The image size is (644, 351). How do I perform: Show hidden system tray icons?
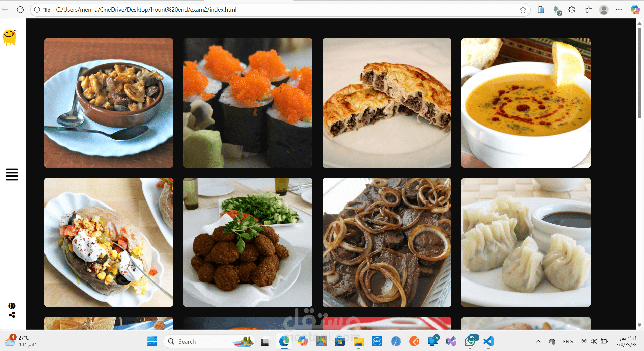[538, 342]
